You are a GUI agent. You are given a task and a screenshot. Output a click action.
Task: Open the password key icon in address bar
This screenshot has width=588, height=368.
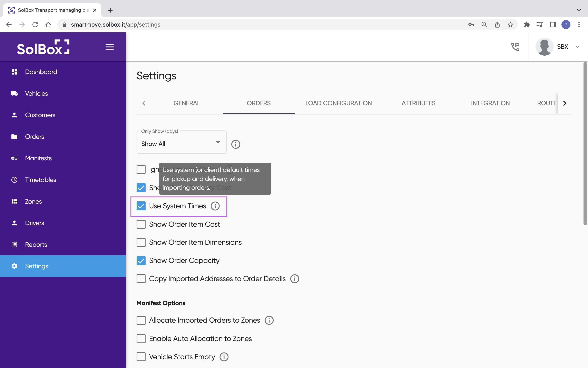[471, 25]
